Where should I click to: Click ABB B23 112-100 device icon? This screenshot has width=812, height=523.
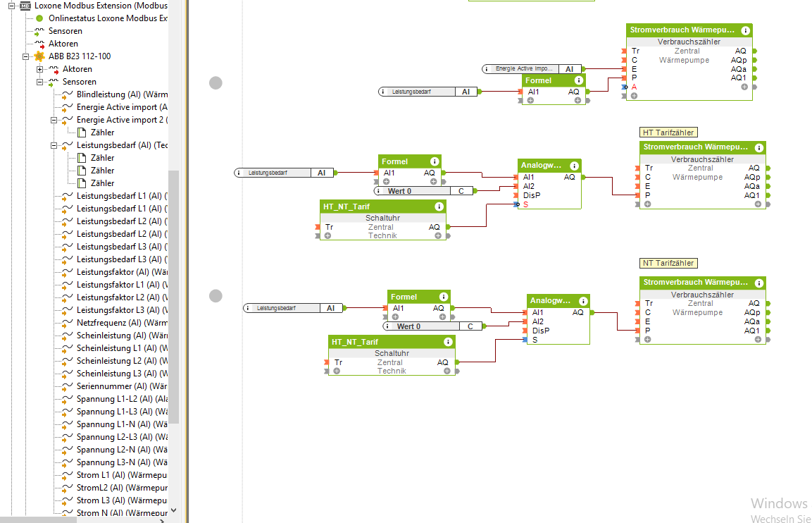tap(40, 56)
